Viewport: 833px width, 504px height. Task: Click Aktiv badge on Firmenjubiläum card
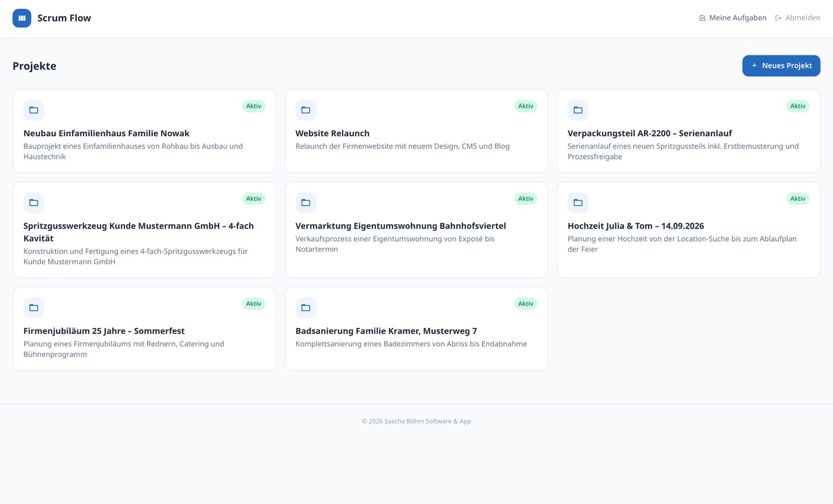[253, 303]
